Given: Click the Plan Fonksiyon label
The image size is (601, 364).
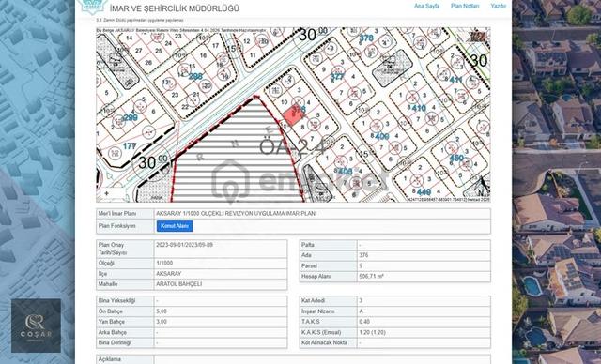Looking at the screenshot, I should [116, 226].
